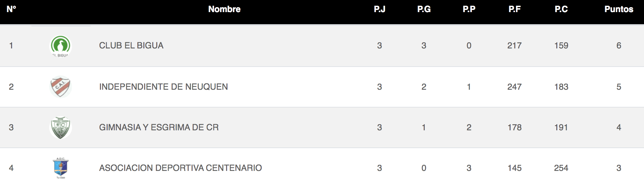Screen dimensions: 644x188
Task: Select the P.F column header
Action: pos(515,9)
